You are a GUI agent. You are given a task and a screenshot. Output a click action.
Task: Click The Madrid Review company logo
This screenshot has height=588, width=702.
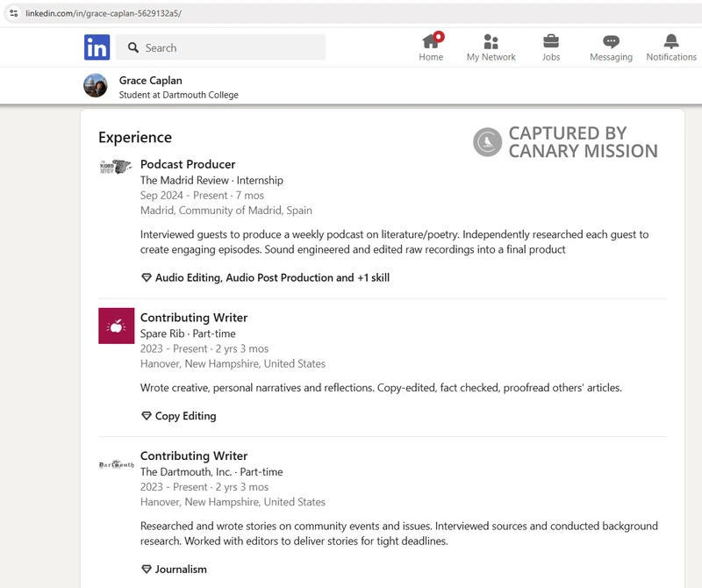click(117, 167)
